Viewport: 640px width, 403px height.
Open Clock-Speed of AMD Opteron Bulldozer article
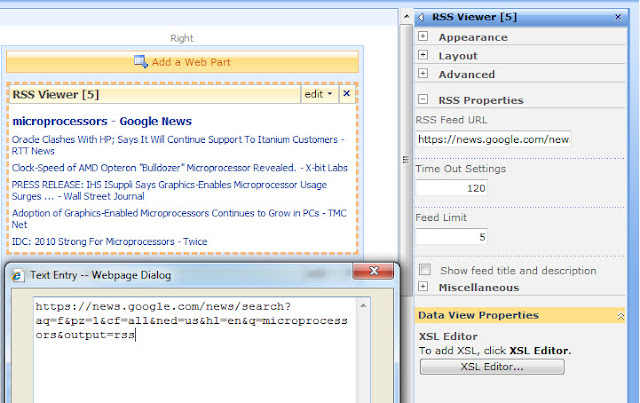pos(180,168)
